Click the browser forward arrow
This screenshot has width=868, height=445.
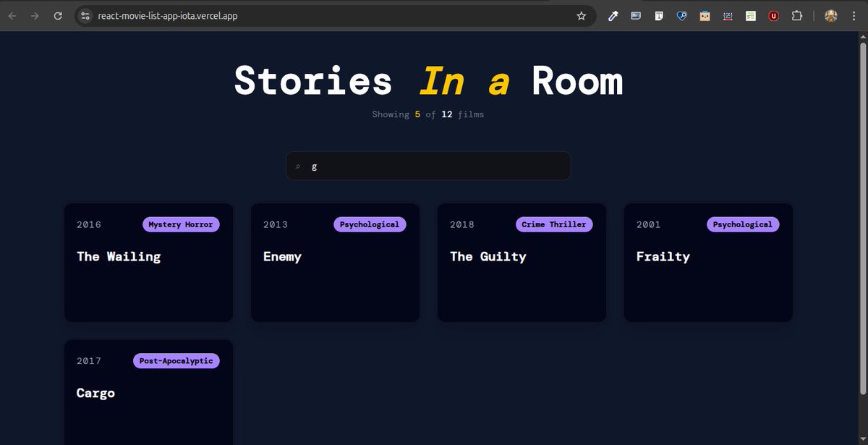[35, 16]
